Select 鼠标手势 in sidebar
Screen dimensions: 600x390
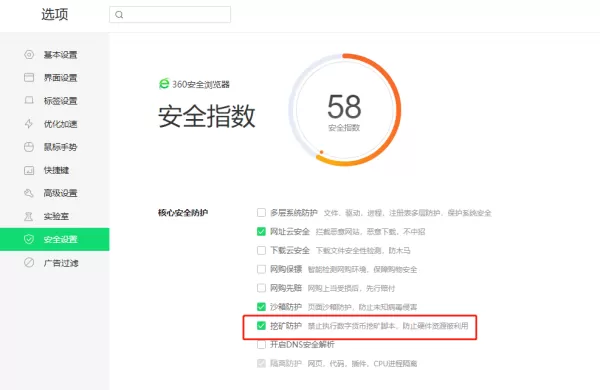click(55, 147)
